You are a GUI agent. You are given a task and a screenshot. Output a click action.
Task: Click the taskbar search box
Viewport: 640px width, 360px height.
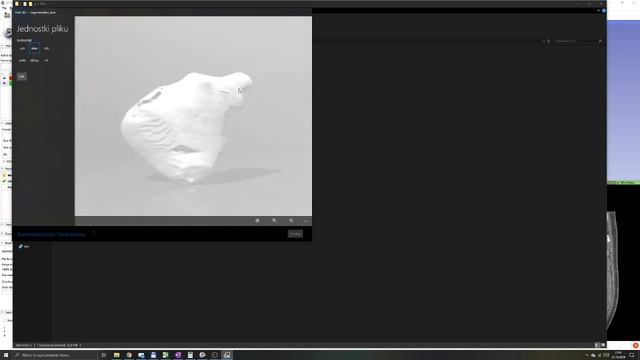point(55,356)
